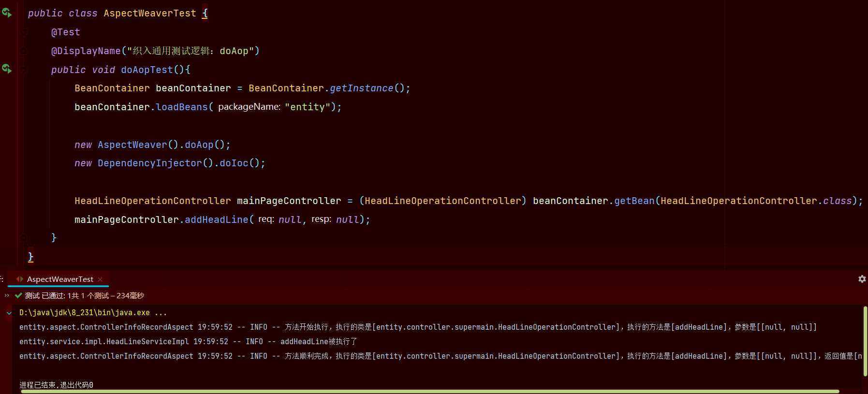Run the doAopTest method from gutter
Screen dimensions: 868x394
[x=7, y=69]
